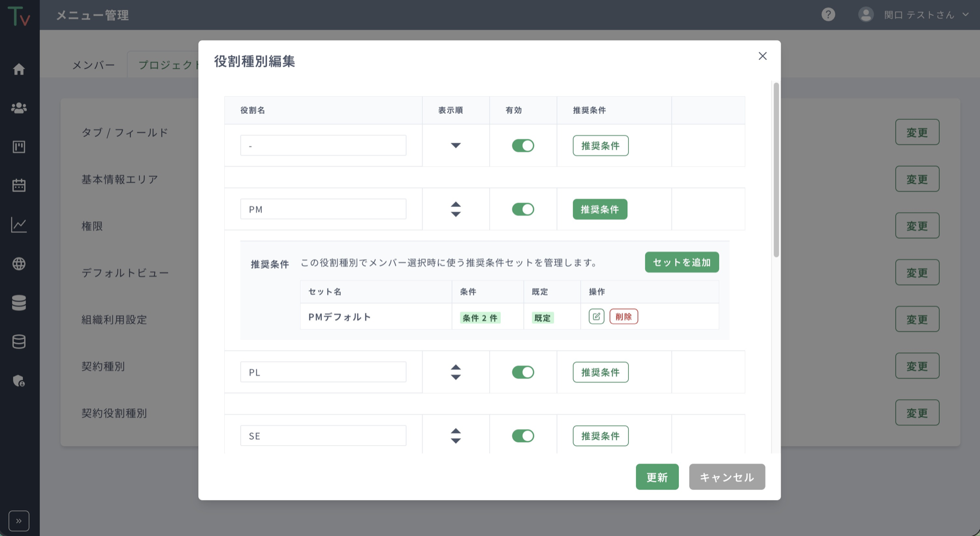The height and width of the screenshot is (536, 980).
Task: Move PM role down in display order
Action: click(456, 214)
